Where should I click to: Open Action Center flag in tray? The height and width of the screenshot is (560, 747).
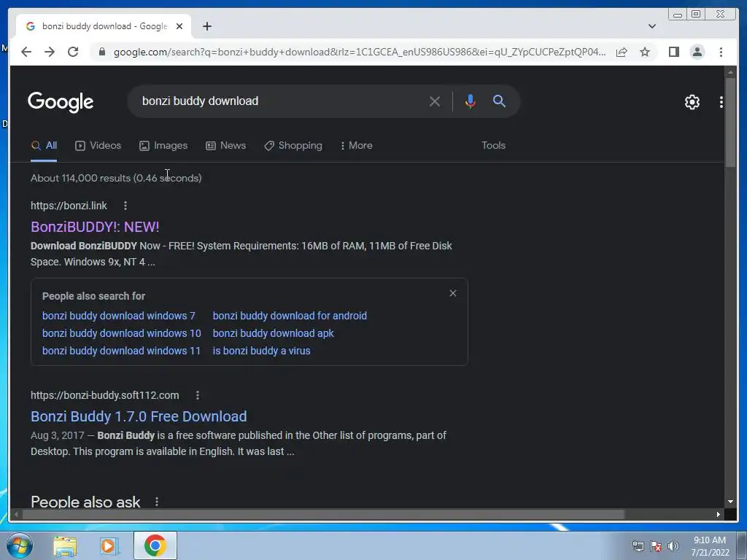656,546
